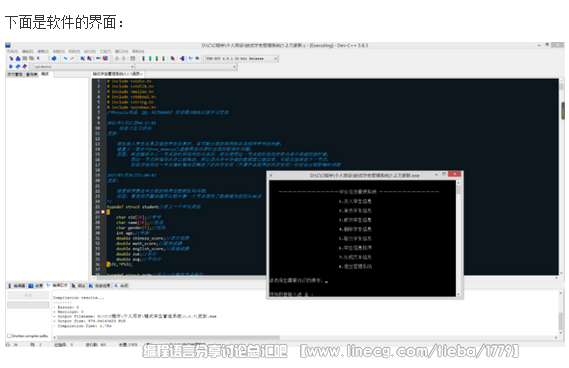Click console menu row '6.学生信息排序'
The width and height of the screenshot is (569, 368).
click(x=355, y=248)
